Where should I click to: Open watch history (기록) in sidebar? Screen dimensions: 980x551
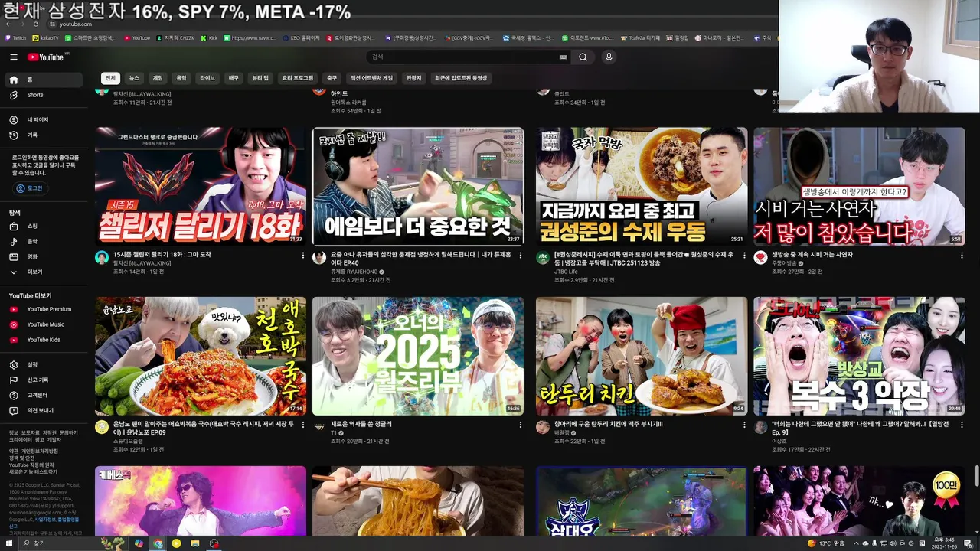coord(44,135)
